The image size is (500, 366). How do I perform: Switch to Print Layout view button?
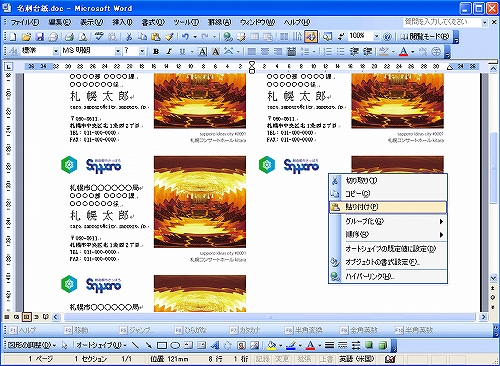pos(26,317)
